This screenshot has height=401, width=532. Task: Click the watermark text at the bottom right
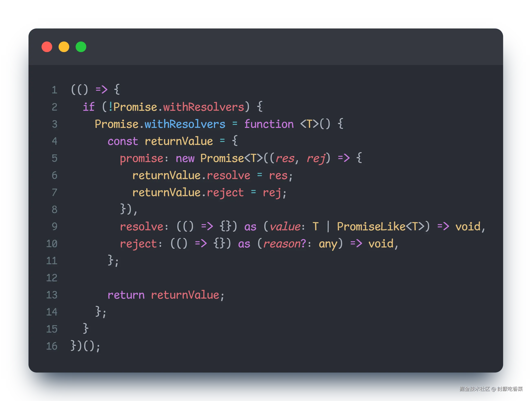coord(491,389)
